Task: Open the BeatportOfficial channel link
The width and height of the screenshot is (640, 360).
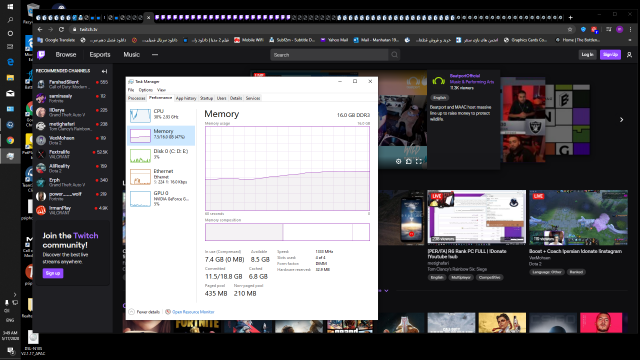Action: pos(464,76)
